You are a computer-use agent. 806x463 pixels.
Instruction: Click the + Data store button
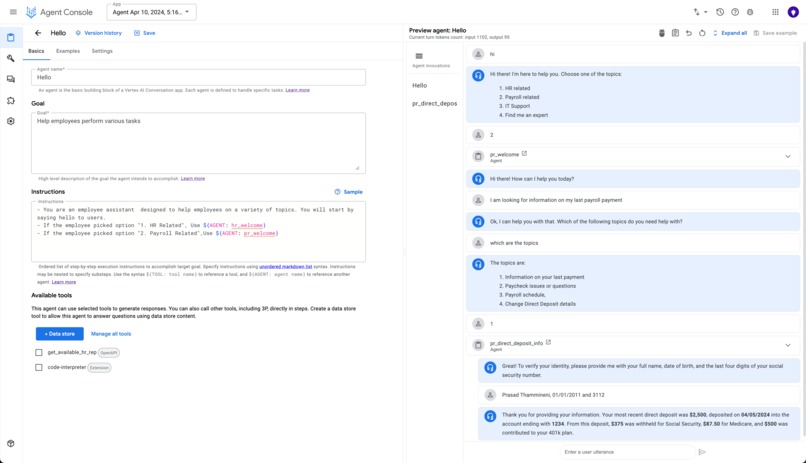[60, 334]
